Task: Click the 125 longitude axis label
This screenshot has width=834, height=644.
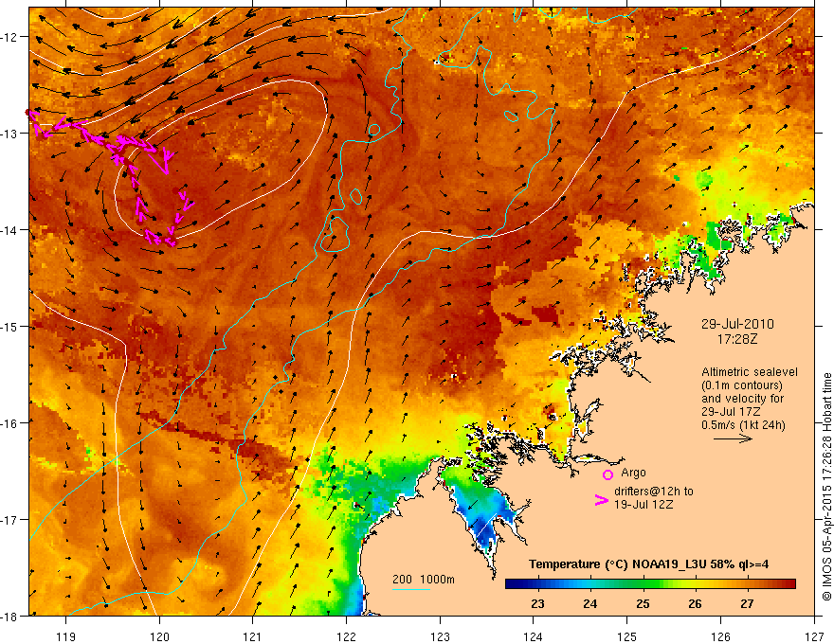Action: pos(627,636)
